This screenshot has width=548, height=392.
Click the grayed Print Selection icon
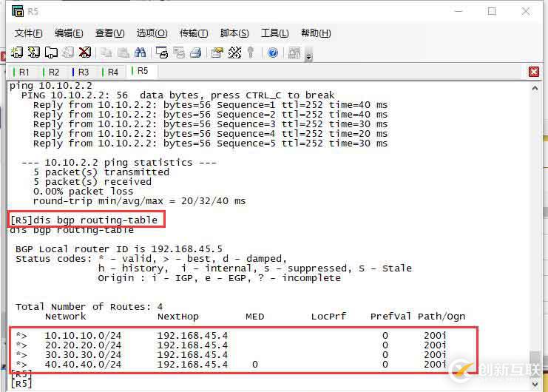[x=178, y=53]
